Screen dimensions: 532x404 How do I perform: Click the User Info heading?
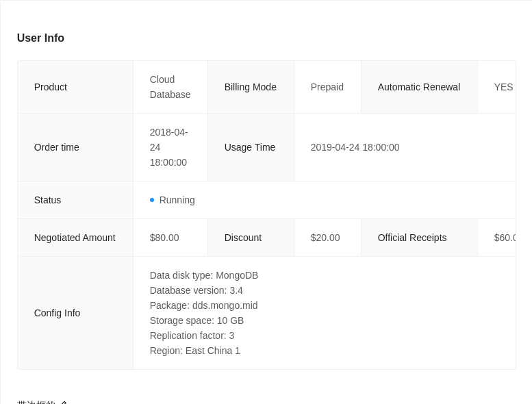tap(40, 38)
